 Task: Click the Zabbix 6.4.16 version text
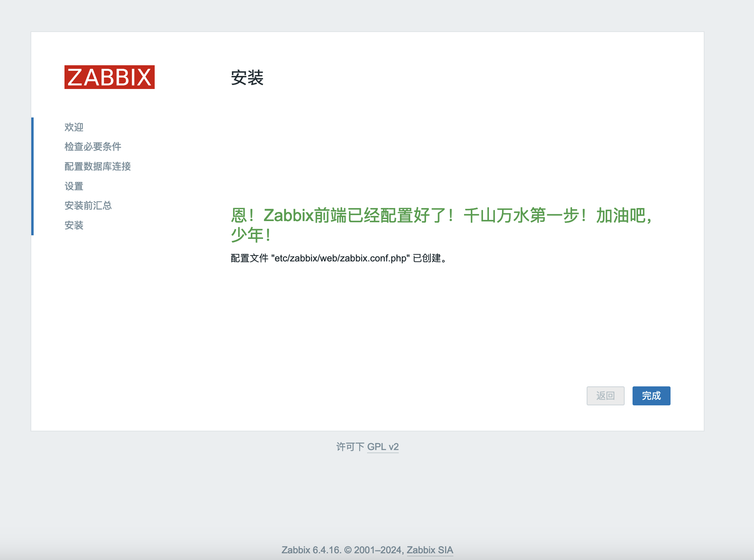pyautogui.click(x=311, y=550)
